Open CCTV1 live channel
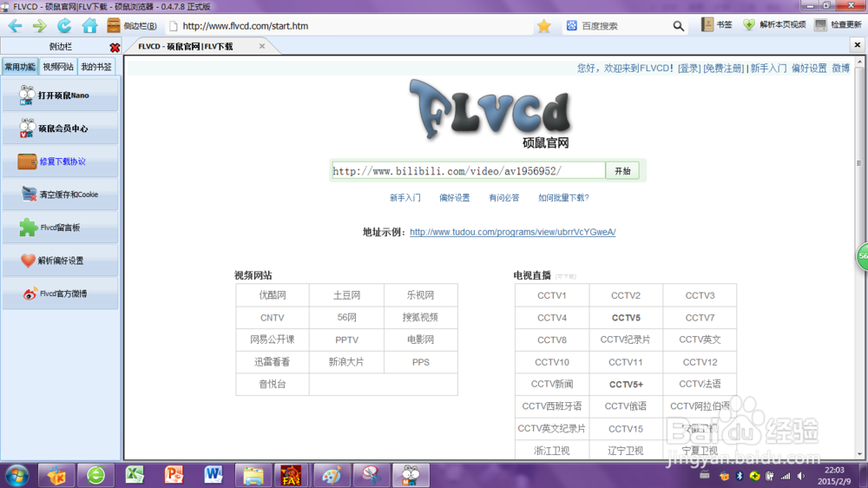Screen dimensions: 868x488 [552, 295]
